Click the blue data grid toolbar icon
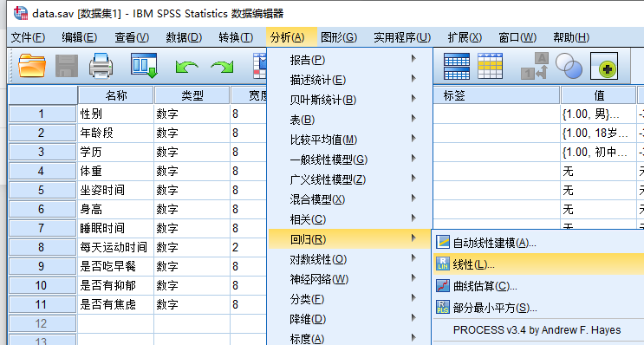 [x=457, y=66]
